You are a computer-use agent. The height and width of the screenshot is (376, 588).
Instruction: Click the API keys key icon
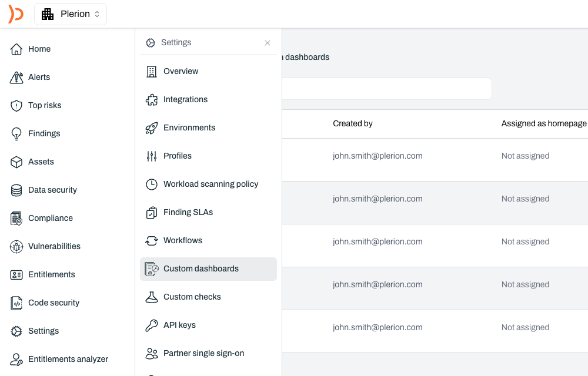(152, 325)
